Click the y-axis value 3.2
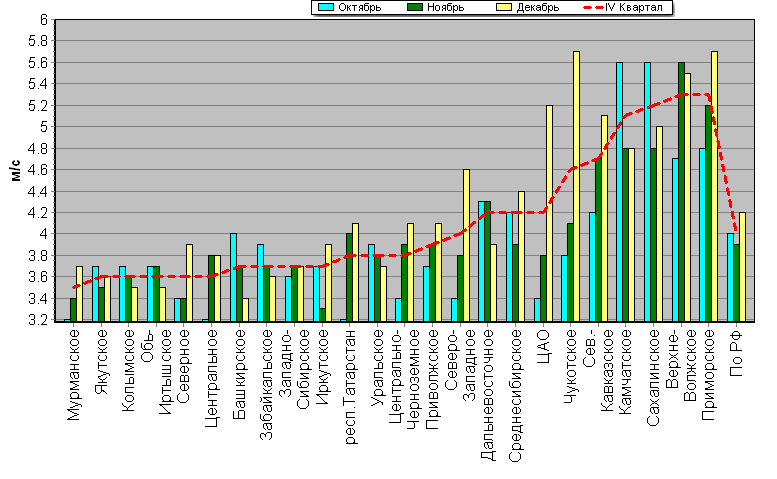 pos(38,319)
